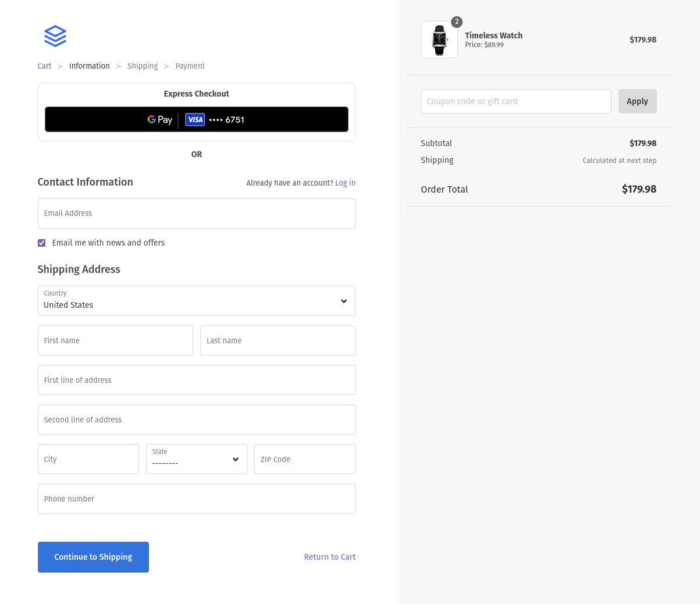Click Return to Cart link
This screenshot has height=604, width=700.
(329, 557)
